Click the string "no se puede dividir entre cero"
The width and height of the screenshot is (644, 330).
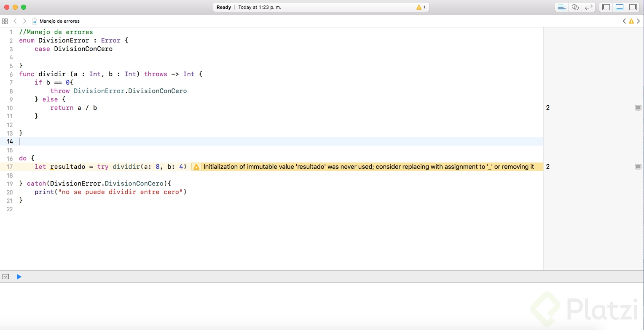pos(121,192)
